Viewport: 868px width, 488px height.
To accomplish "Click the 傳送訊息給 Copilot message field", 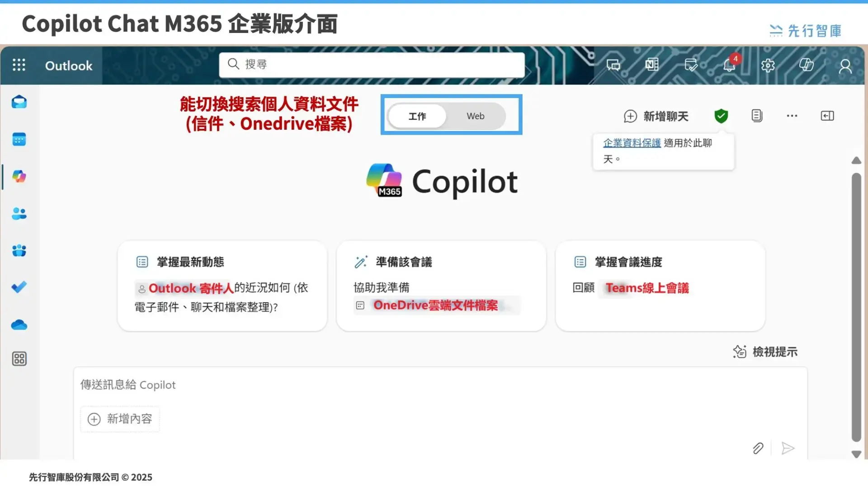I will tap(440, 385).
